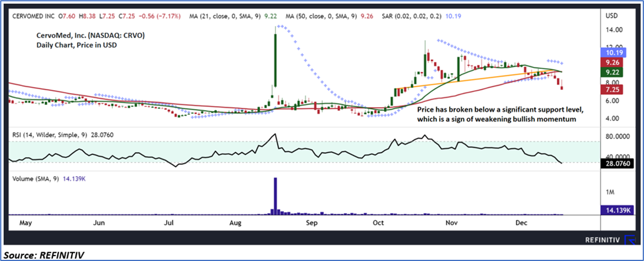Click the Nov label on time axis
The height and width of the screenshot is (261, 644).
[451, 223]
